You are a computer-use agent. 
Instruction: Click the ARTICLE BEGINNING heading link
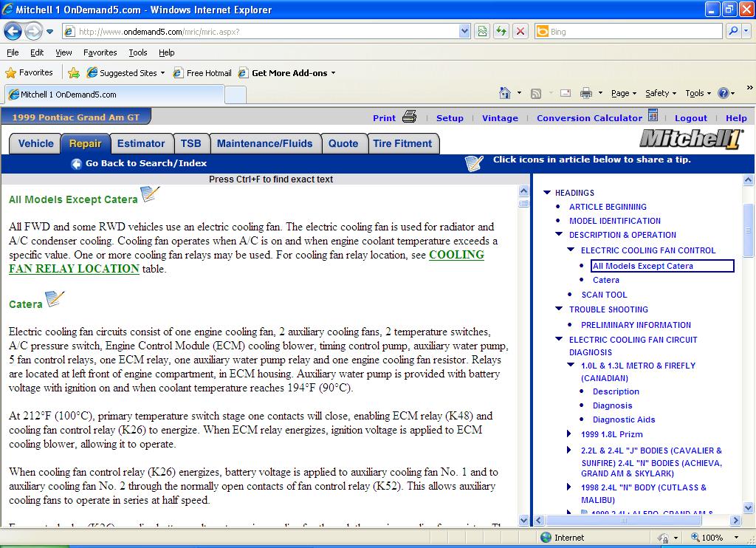click(x=608, y=207)
